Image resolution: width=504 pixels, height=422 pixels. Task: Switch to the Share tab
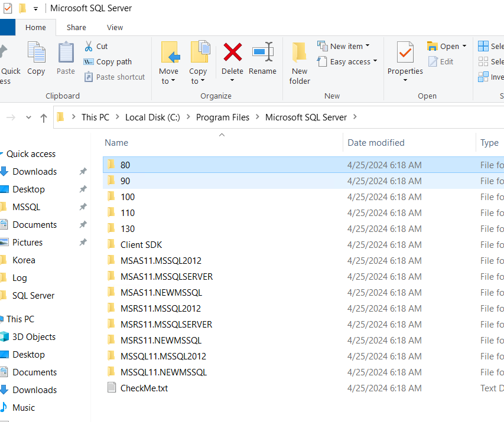click(x=76, y=27)
